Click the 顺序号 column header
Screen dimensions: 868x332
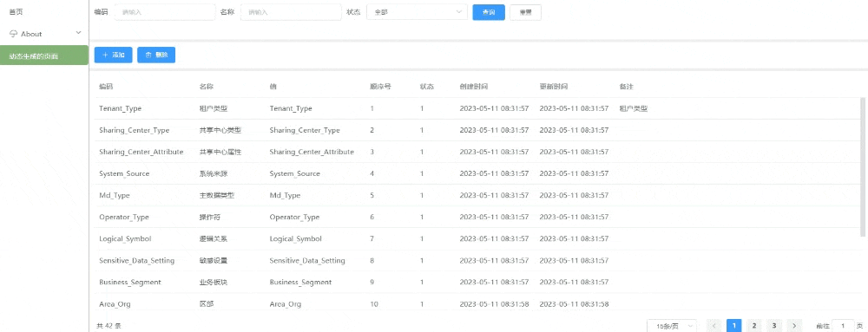click(380, 87)
